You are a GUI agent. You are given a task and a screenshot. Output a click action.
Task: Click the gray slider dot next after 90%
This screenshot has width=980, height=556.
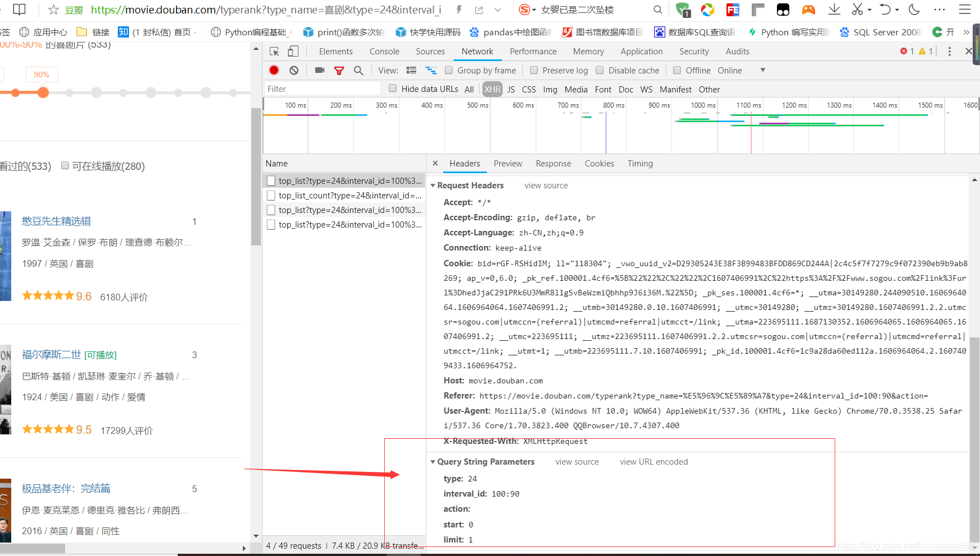click(x=69, y=92)
